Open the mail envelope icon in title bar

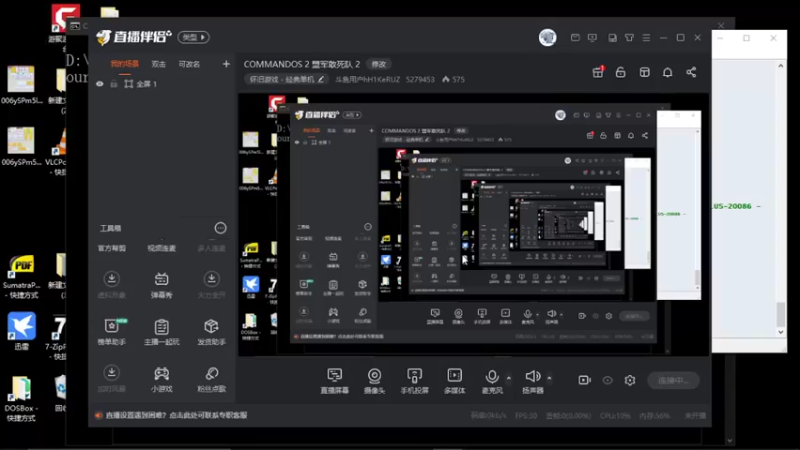[x=575, y=38]
